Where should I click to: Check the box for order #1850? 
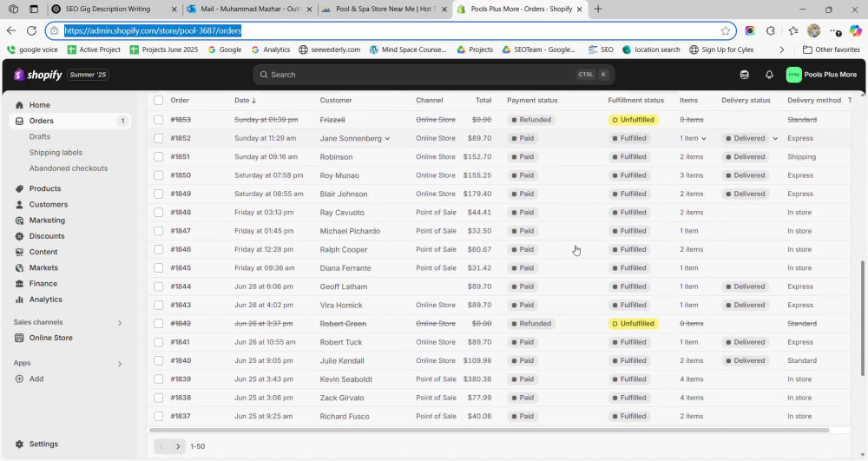(x=158, y=175)
